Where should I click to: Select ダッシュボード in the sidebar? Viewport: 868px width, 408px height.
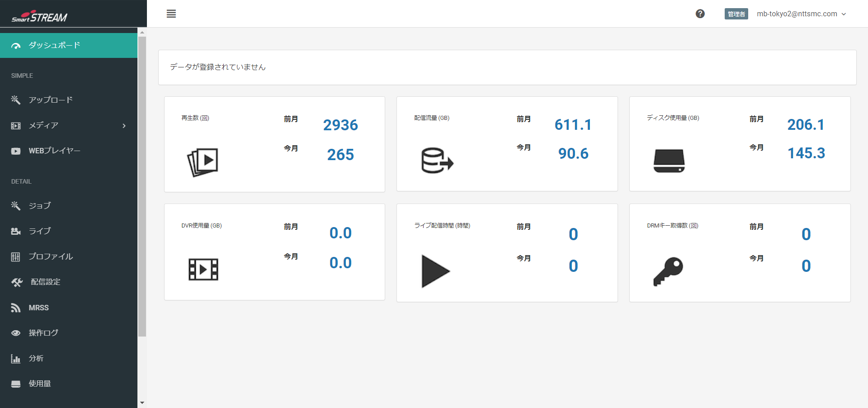coord(54,45)
